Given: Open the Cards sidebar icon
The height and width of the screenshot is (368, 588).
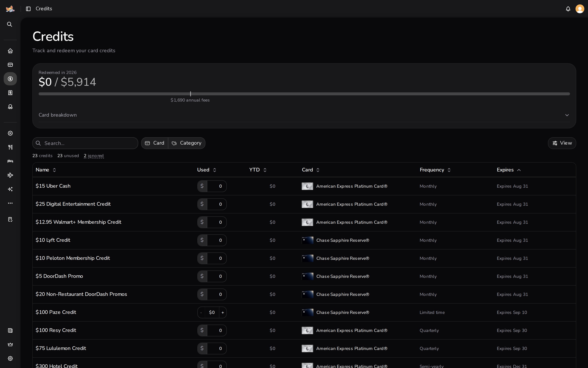Looking at the screenshot, I should click(x=10, y=65).
